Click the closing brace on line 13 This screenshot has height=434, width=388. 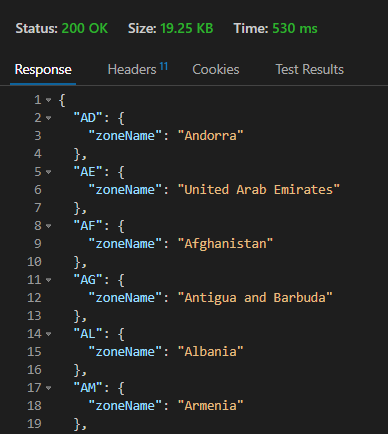[x=77, y=316]
